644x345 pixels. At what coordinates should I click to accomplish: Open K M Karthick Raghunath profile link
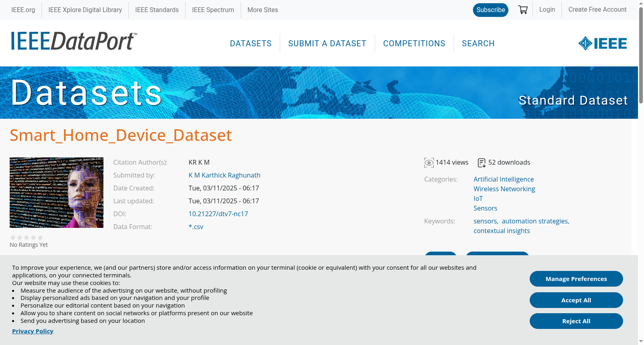pyautogui.click(x=225, y=175)
